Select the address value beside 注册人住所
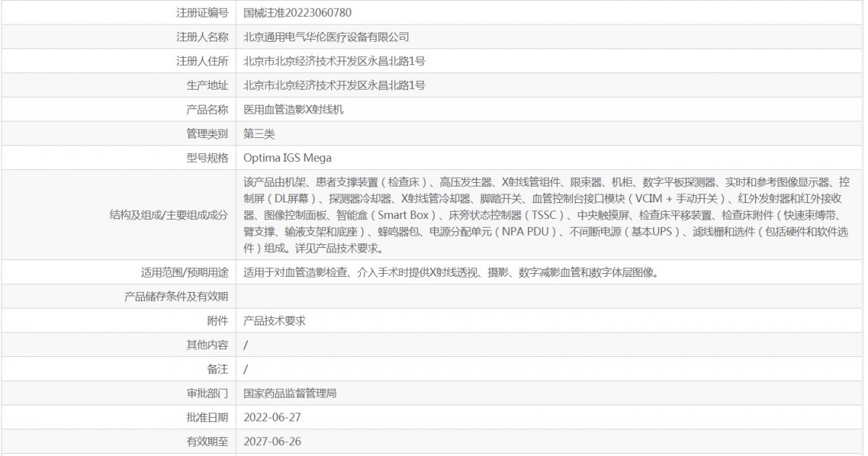The width and height of the screenshot is (868, 456). point(334,61)
